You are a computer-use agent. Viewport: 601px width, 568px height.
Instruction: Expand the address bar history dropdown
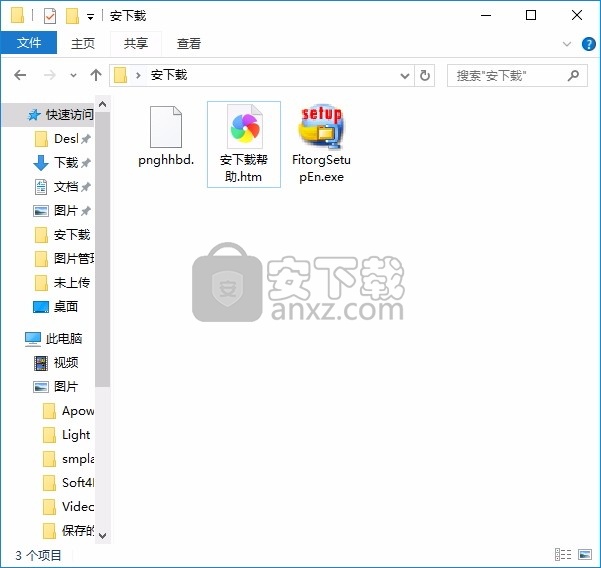click(405, 76)
